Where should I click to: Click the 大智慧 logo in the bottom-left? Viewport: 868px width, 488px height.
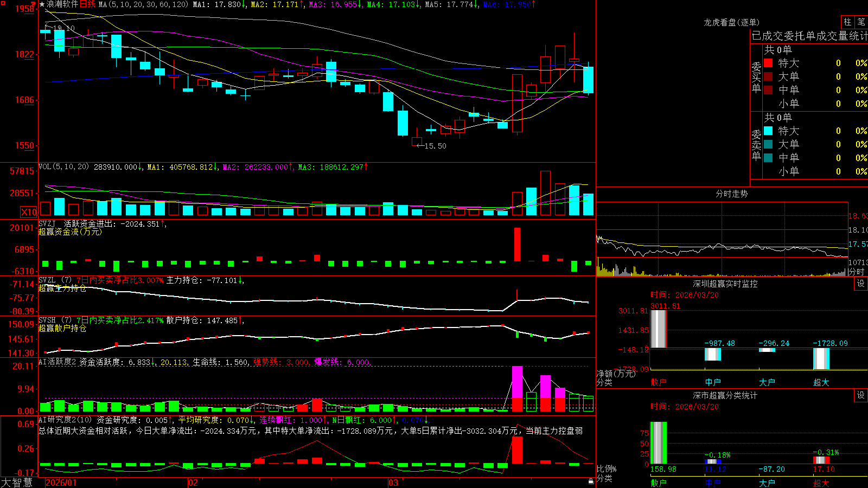[17, 483]
